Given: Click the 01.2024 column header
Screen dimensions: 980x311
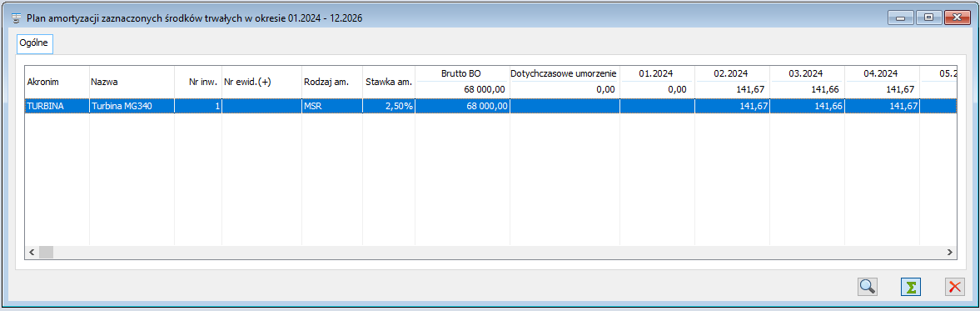Looking at the screenshot, I should pos(657,74).
